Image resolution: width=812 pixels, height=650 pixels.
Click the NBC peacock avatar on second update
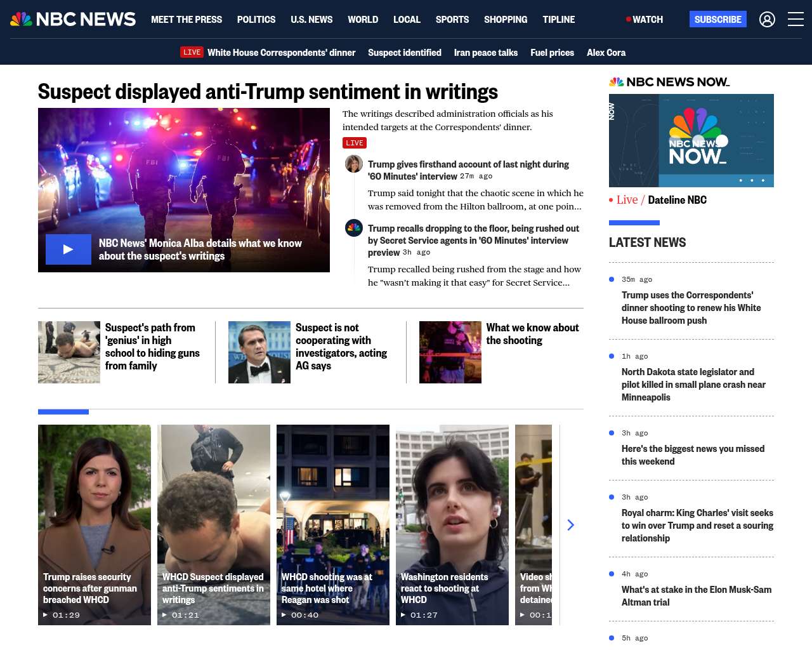point(353,227)
